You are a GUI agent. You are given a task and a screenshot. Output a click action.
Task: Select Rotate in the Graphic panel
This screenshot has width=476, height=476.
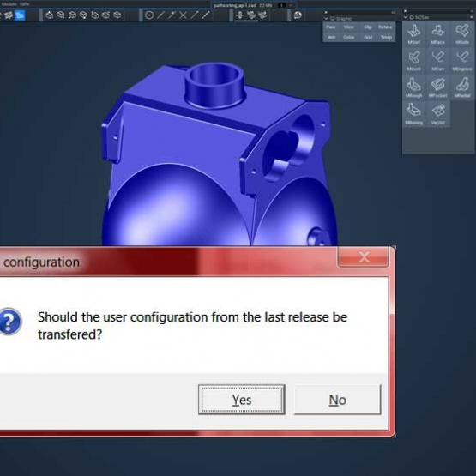tap(385, 27)
